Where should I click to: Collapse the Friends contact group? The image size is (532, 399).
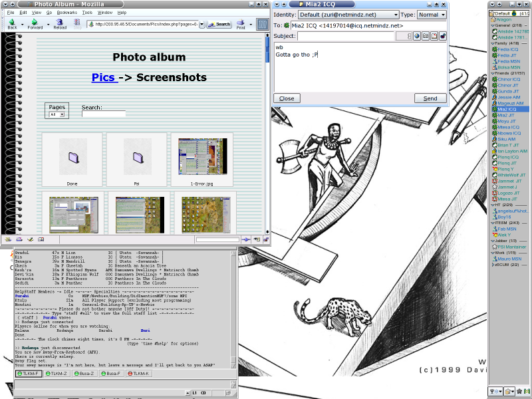pyautogui.click(x=491, y=72)
